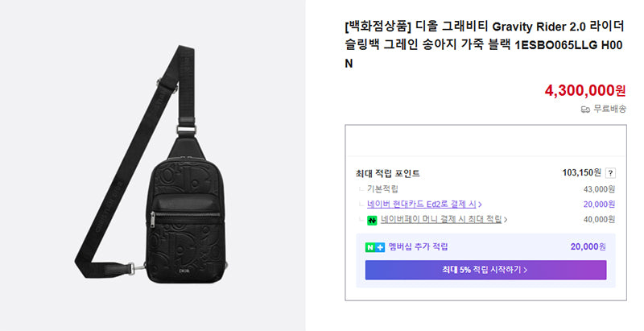
Task: Click the 무료배송 shipping text
Action: tap(610, 109)
